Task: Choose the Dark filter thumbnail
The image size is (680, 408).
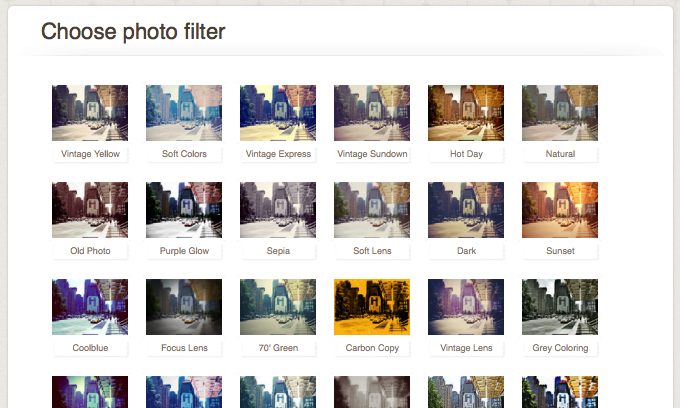Action: click(x=466, y=210)
